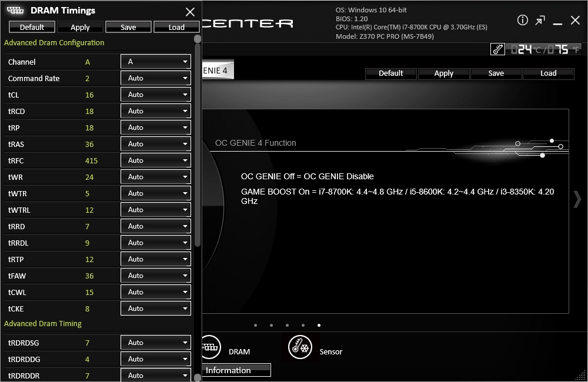Click Save in the Command Center main window
The width and height of the screenshot is (588, 382).
point(496,73)
